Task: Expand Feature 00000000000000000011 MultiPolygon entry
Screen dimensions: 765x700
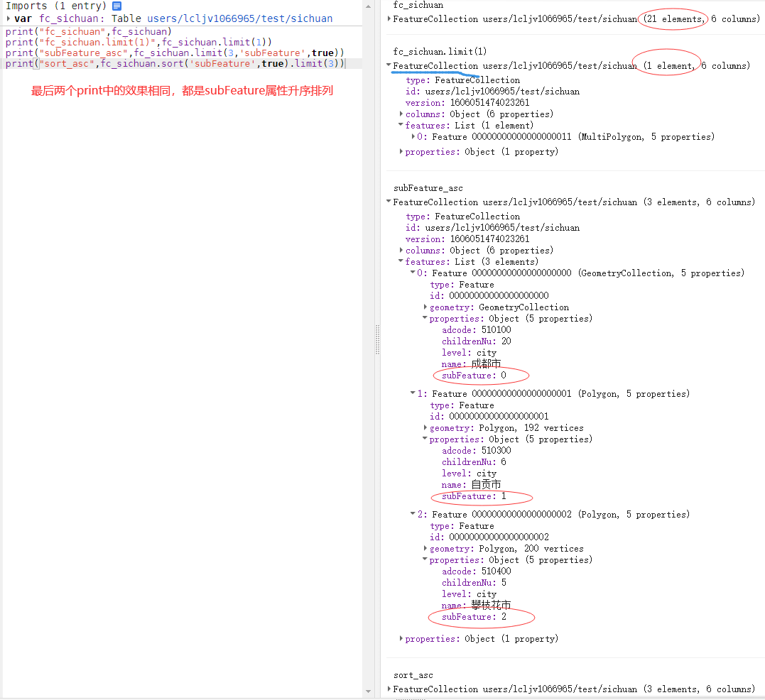Action: click(x=413, y=136)
